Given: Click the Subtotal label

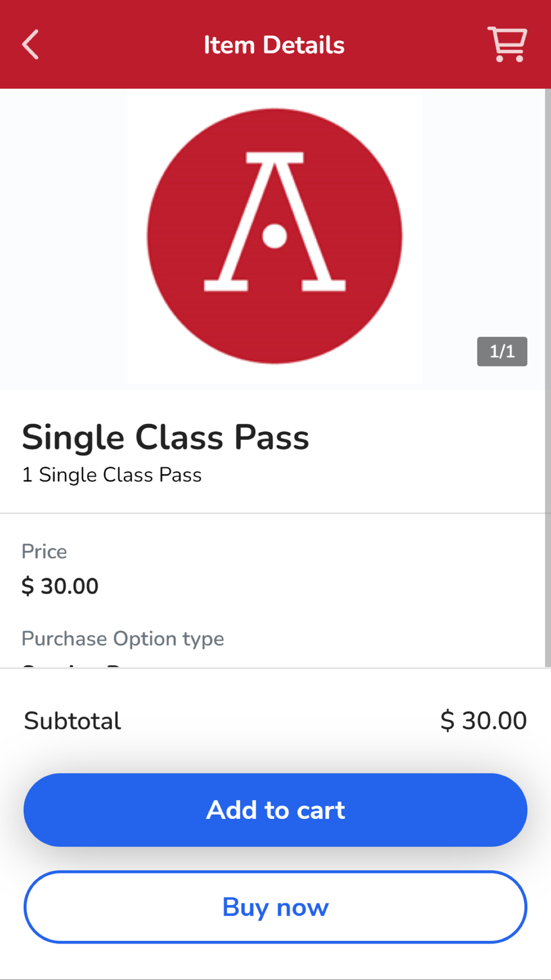Looking at the screenshot, I should point(73,721).
